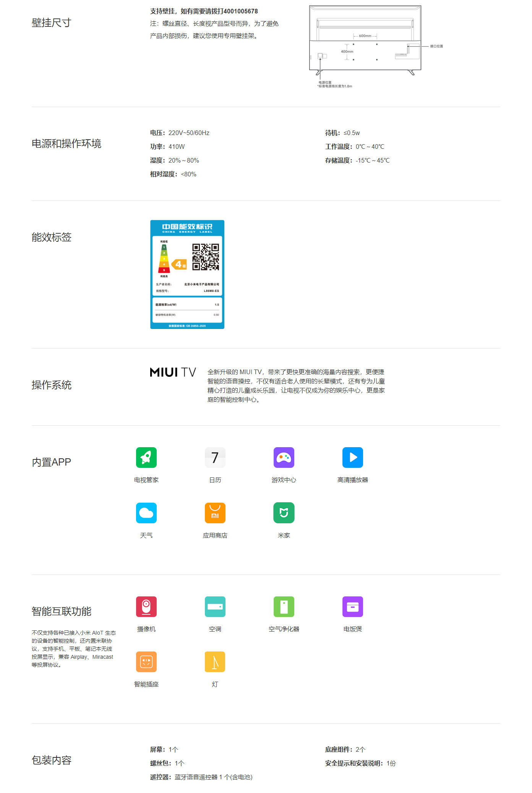Select the yellow 灯 lamp icon
532x793 pixels.
tap(215, 662)
